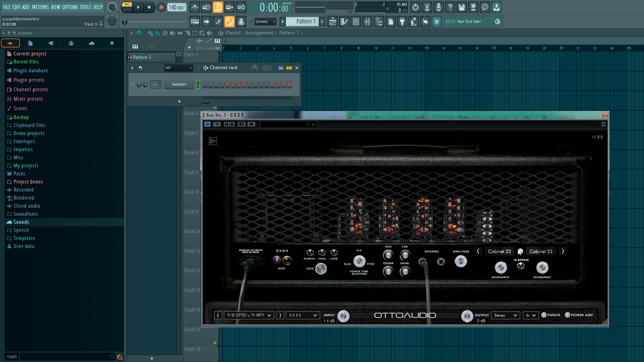This screenshot has width=644, height=362.
Task: Click the OUTPUT level knob
Action: pos(467,316)
